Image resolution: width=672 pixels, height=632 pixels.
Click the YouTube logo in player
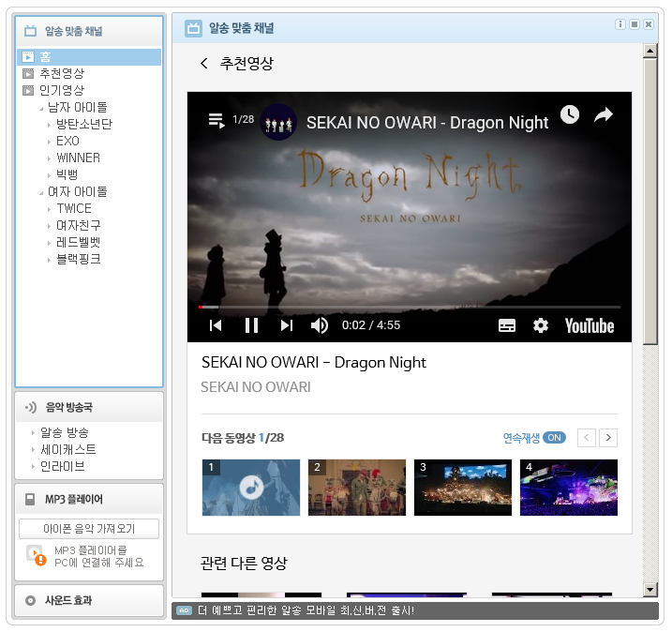coord(590,326)
